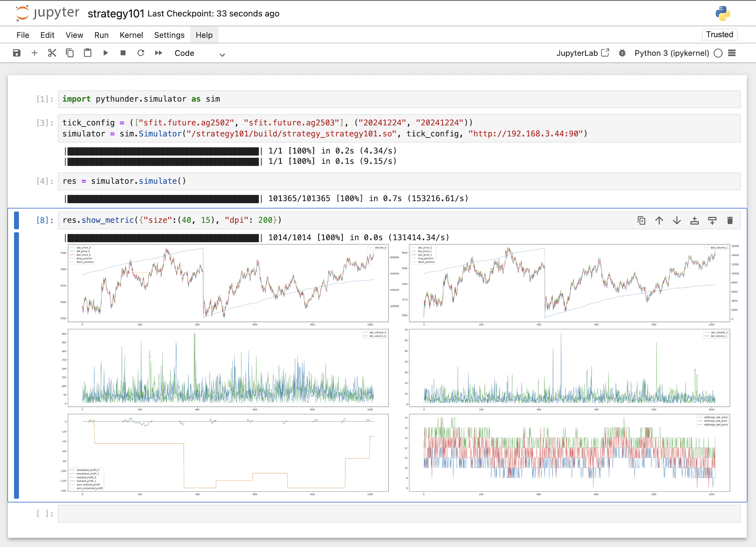Save the notebook with the floppy disk icon
The width and height of the screenshot is (756, 547).
(17, 53)
